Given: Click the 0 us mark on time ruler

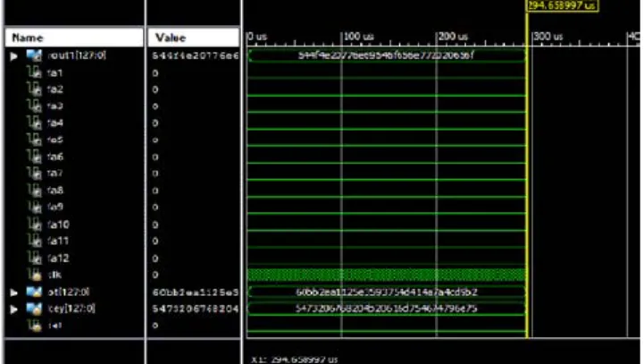Looking at the screenshot, I should (x=257, y=37).
